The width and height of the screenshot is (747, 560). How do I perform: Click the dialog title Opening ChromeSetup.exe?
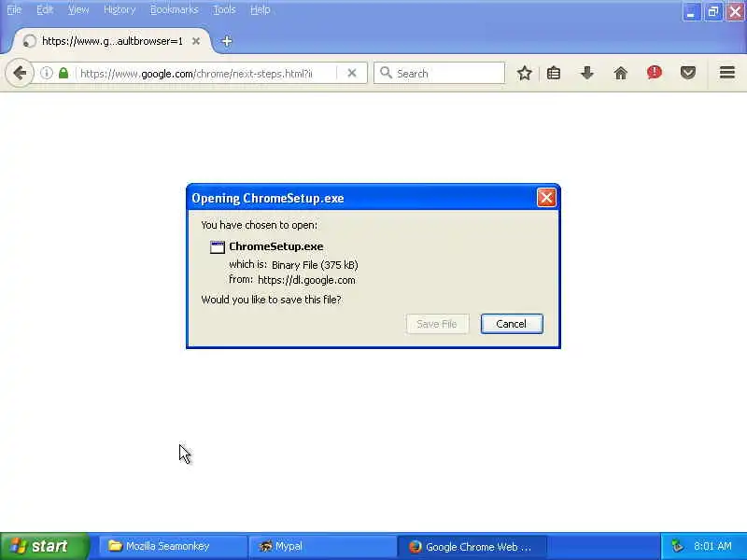(x=268, y=198)
